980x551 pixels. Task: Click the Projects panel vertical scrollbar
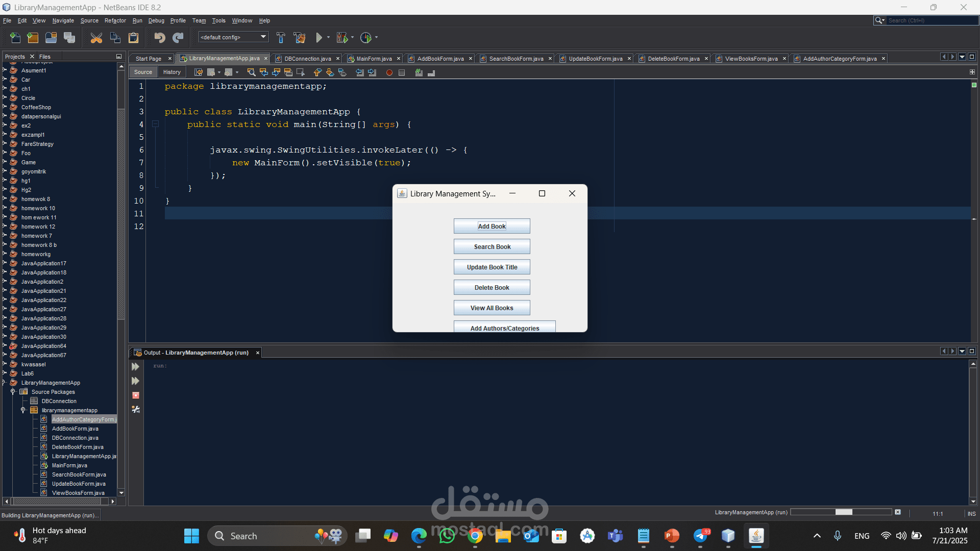click(x=121, y=280)
